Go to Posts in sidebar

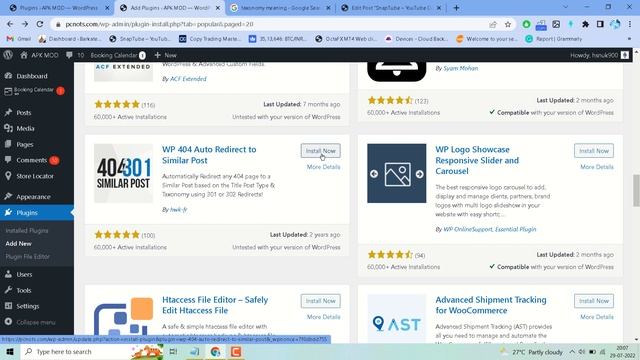(x=24, y=112)
